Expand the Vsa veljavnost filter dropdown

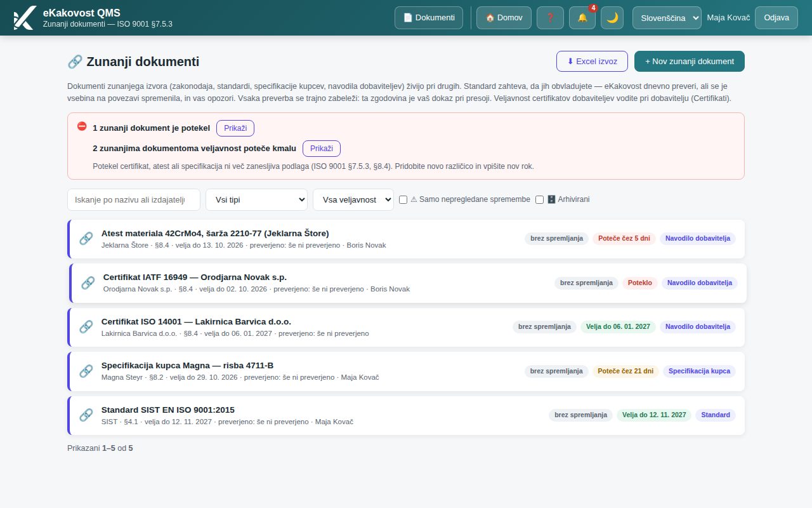[x=353, y=199]
